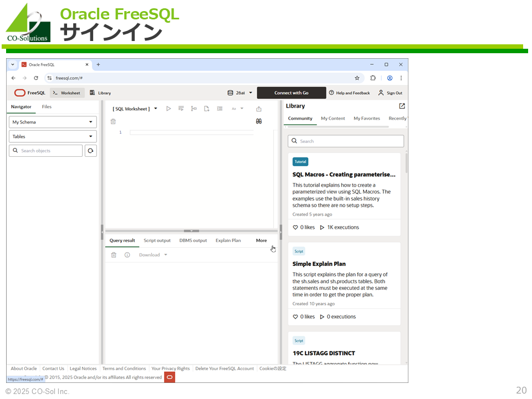Click the Library search field
This screenshot has width=532, height=399.
[x=346, y=141]
